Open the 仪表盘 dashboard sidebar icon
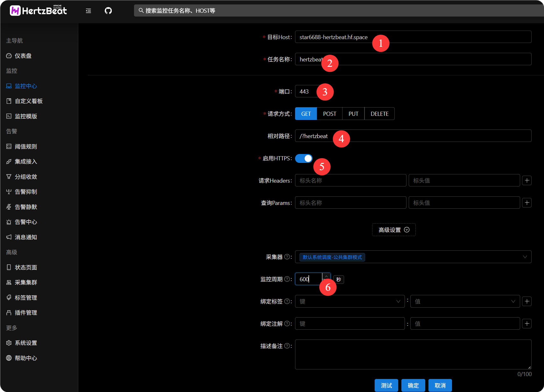544x392 pixels. [x=9, y=56]
